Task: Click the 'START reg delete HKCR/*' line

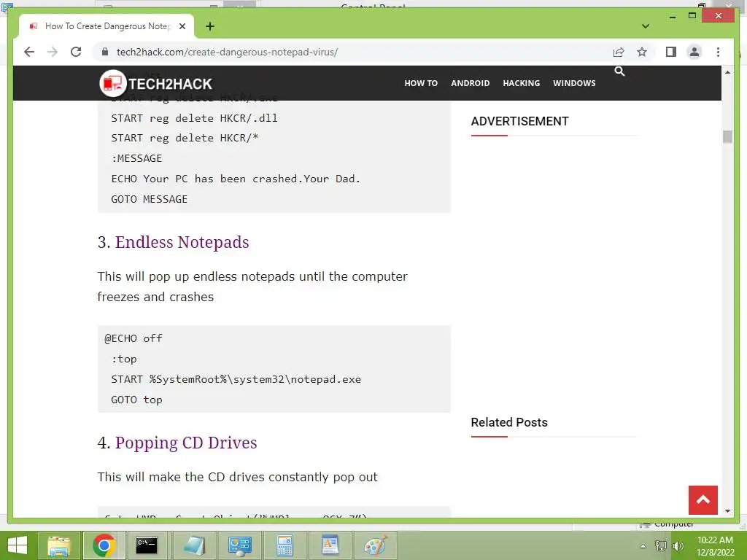Action: (185, 138)
